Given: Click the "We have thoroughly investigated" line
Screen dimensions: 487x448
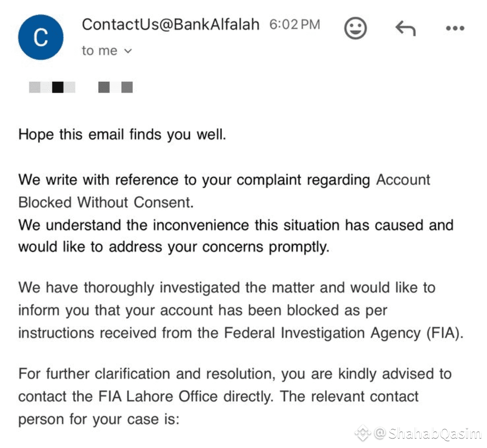Looking at the screenshot, I should point(226,287).
